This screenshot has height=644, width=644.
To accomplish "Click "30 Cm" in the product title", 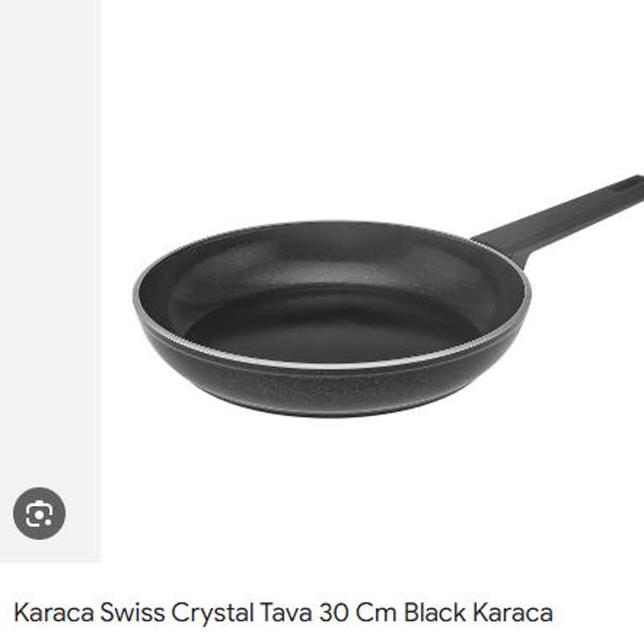I will pyautogui.click(x=358, y=613).
